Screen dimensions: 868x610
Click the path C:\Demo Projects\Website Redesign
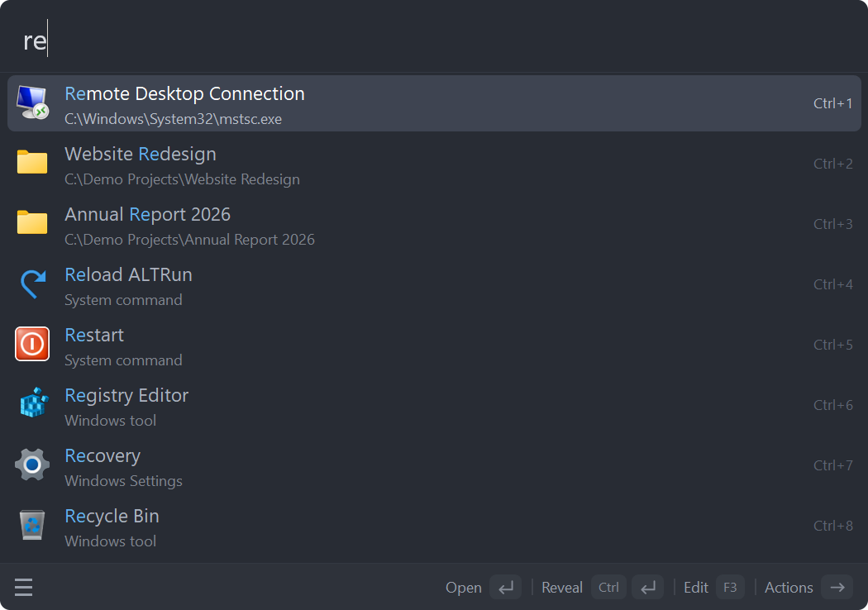coord(182,179)
